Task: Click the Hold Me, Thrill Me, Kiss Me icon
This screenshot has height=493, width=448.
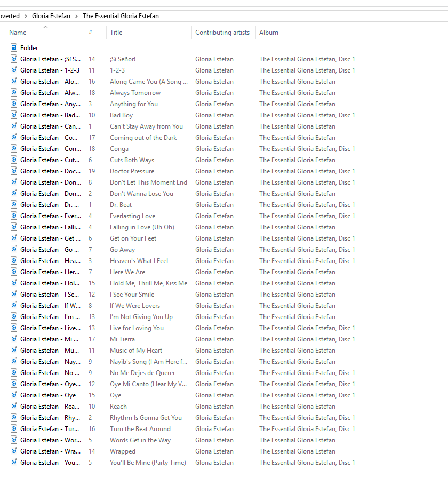Action: [x=14, y=283]
